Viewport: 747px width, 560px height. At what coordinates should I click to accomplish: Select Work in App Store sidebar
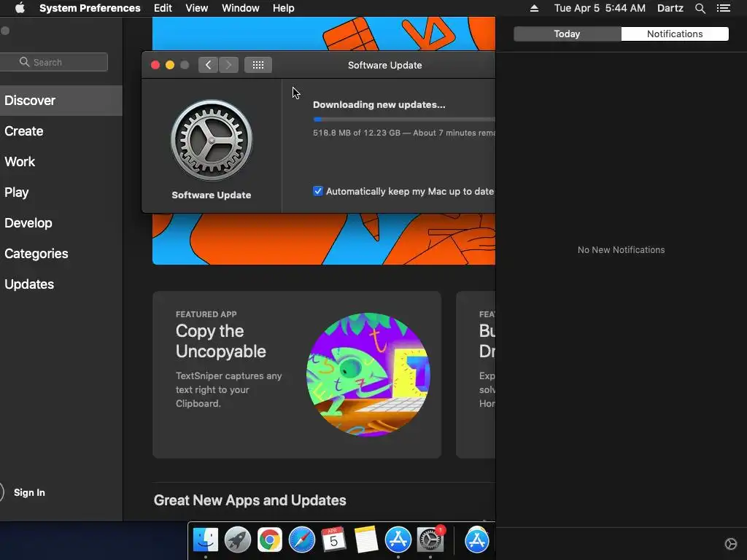pos(61,161)
